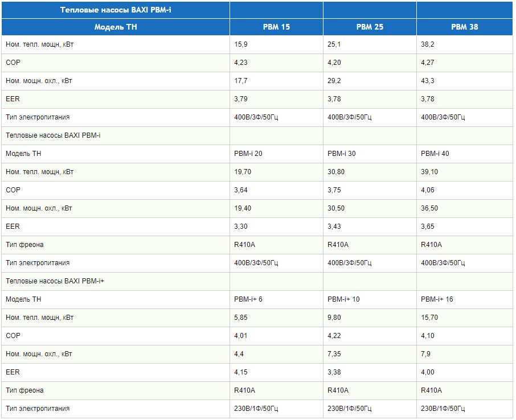Select the cooling power value 29,2

[x=335, y=81]
